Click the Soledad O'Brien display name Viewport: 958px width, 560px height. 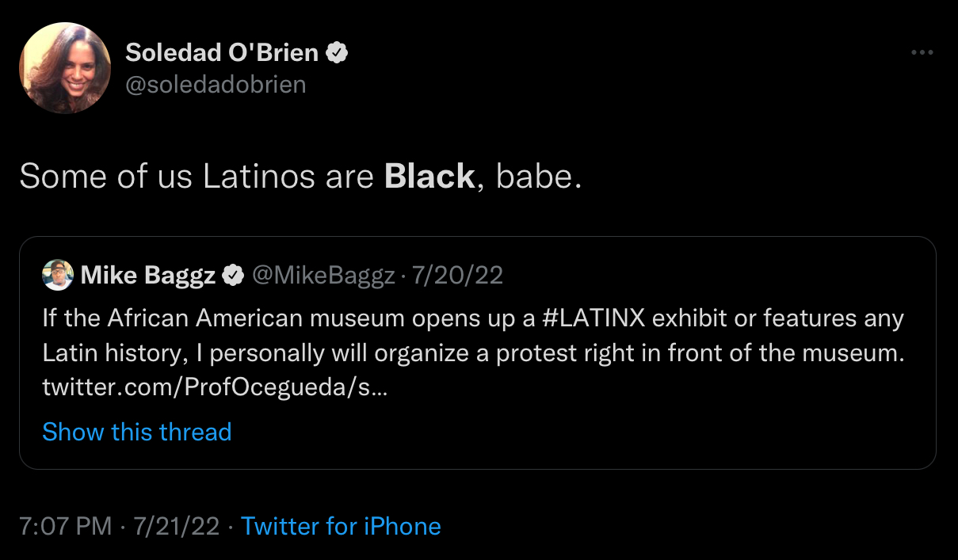222,53
